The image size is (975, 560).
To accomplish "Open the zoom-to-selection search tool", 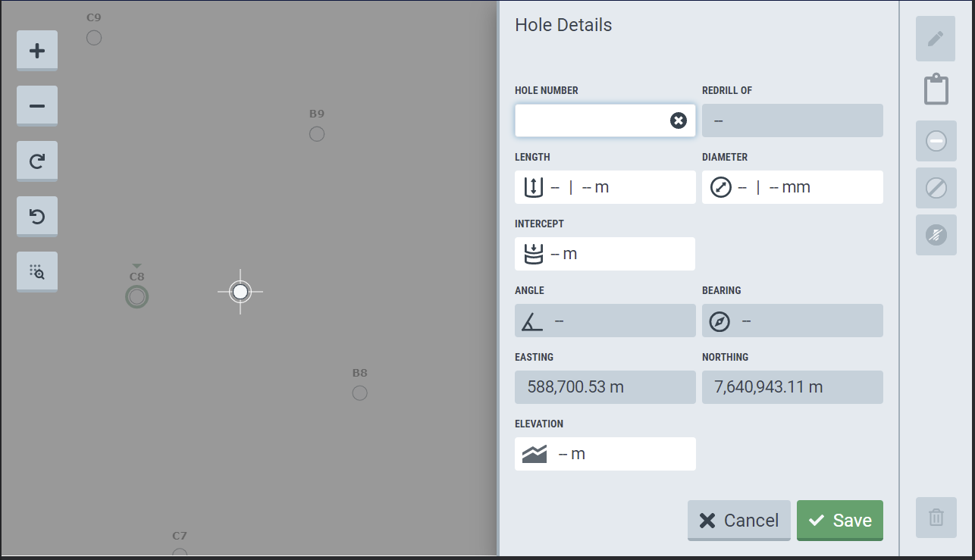I will point(37,272).
